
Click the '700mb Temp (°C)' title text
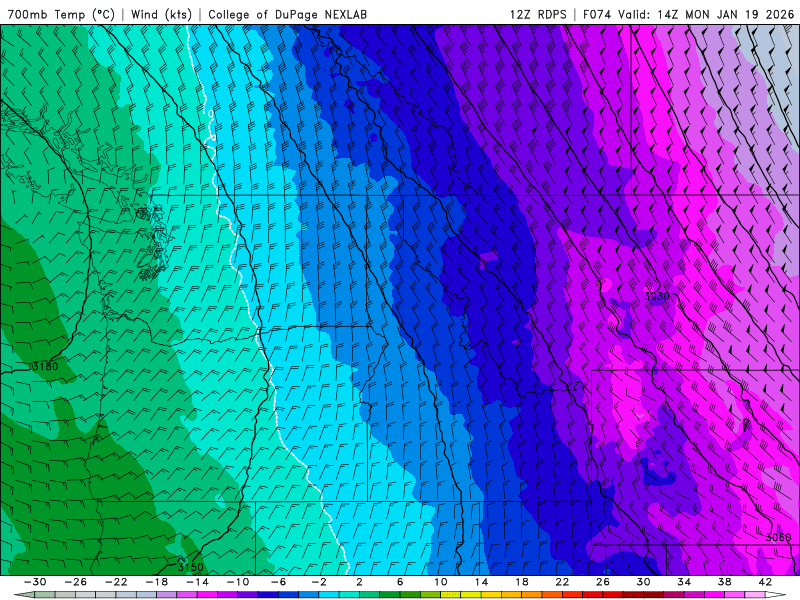coord(61,14)
